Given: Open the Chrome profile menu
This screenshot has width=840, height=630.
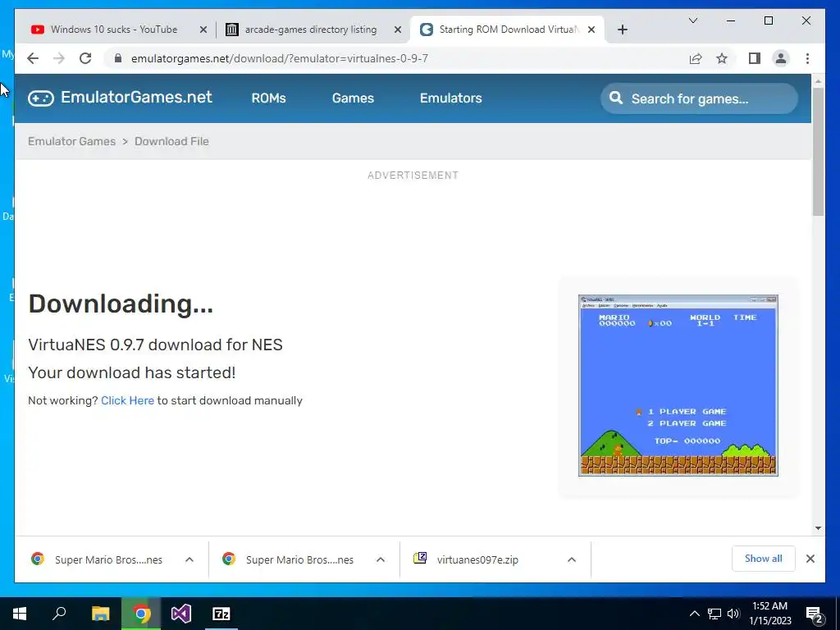Looking at the screenshot, I should point(781,58).
